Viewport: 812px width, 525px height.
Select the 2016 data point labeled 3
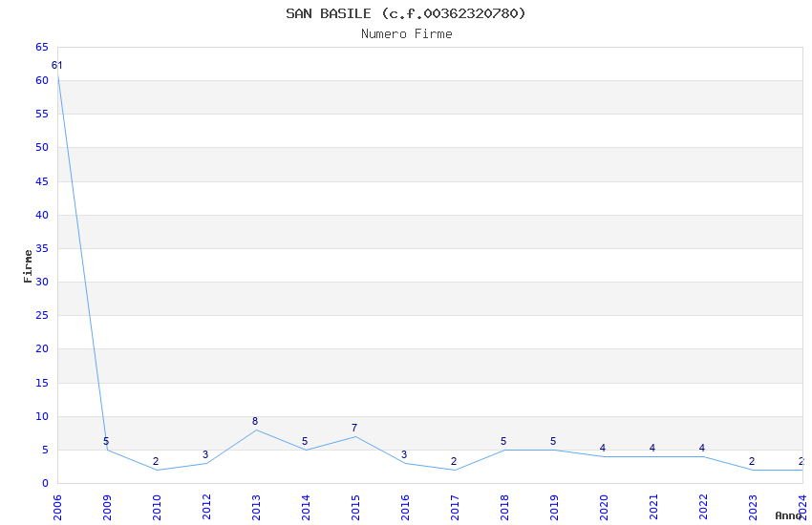pyautogui.click(x=404, y=454)
